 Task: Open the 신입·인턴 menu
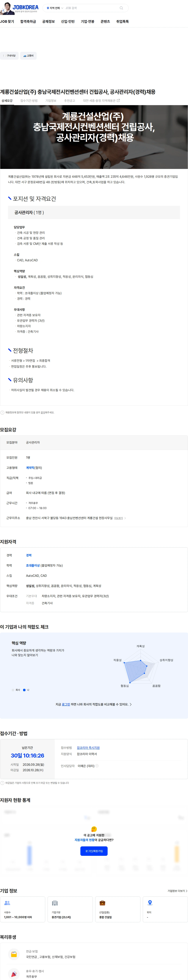[x=68, y=22]
